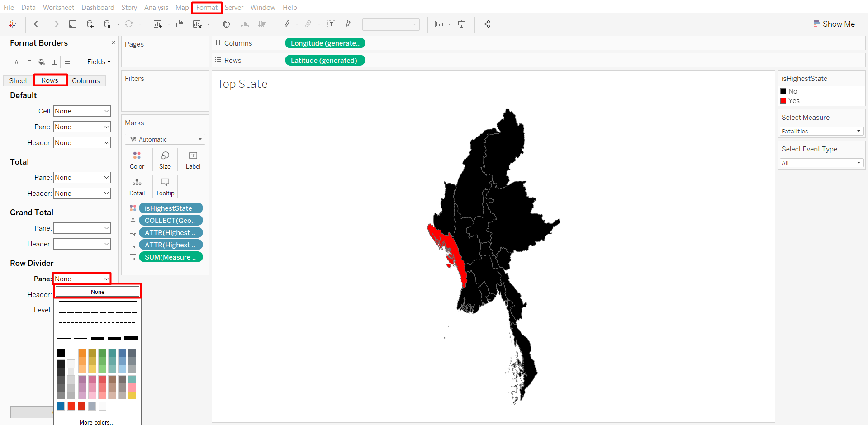868x425 pixels.
Task: Click the Color card in Marks
Action: (x=137, y=160)
